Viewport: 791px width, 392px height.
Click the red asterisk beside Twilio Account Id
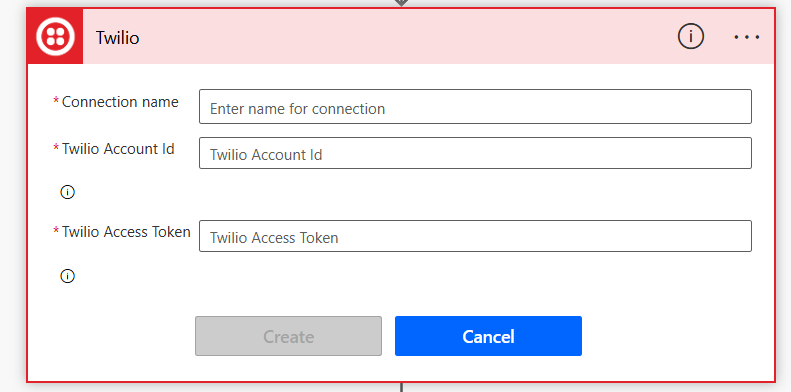(56, 148)
